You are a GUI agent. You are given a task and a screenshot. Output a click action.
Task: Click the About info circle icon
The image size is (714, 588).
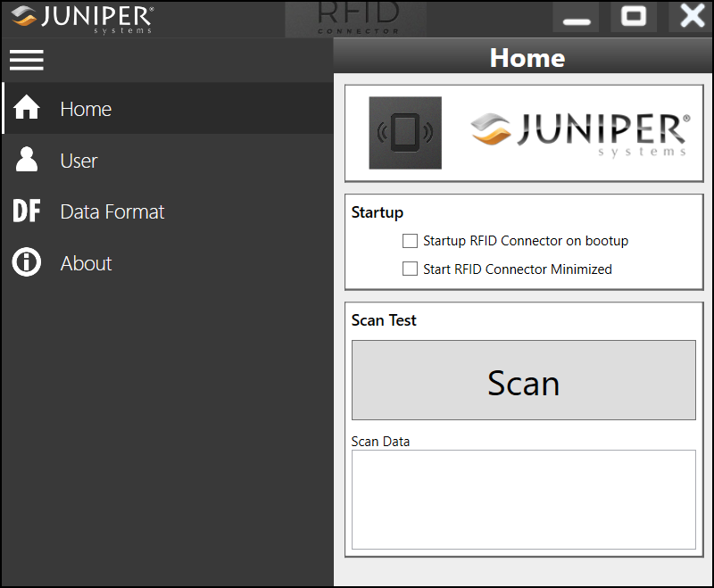coord(27,263)
